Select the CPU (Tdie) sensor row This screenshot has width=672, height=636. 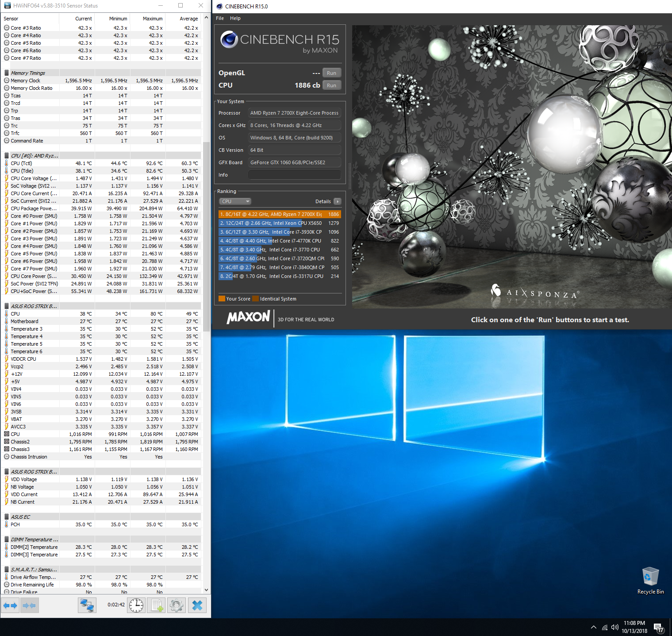(x=101, y=171)
